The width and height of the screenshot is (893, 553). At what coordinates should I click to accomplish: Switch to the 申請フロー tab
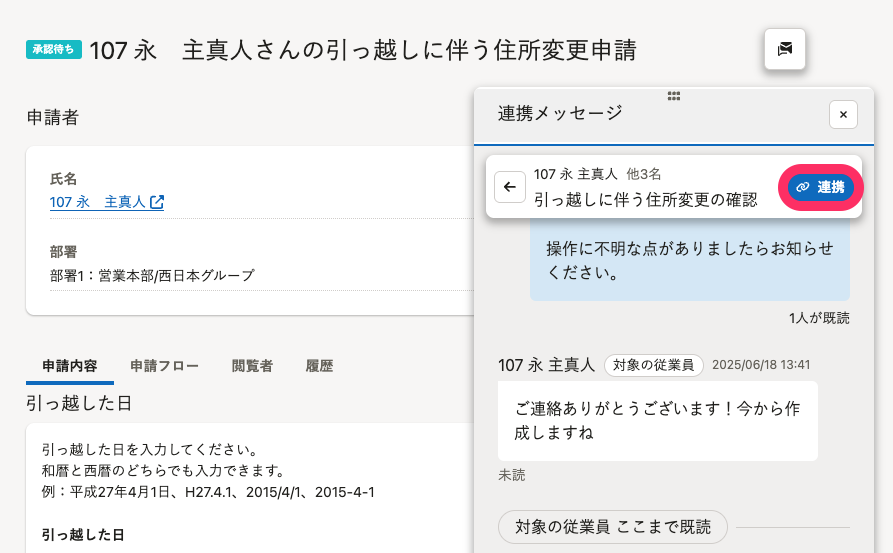click(164, 366)
